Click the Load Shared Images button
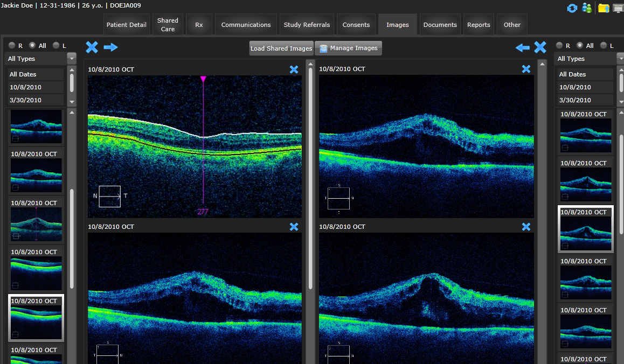Image resolution: width=624 pixels, height=364 pixels. pyautogui.click(x=281, y=48)
